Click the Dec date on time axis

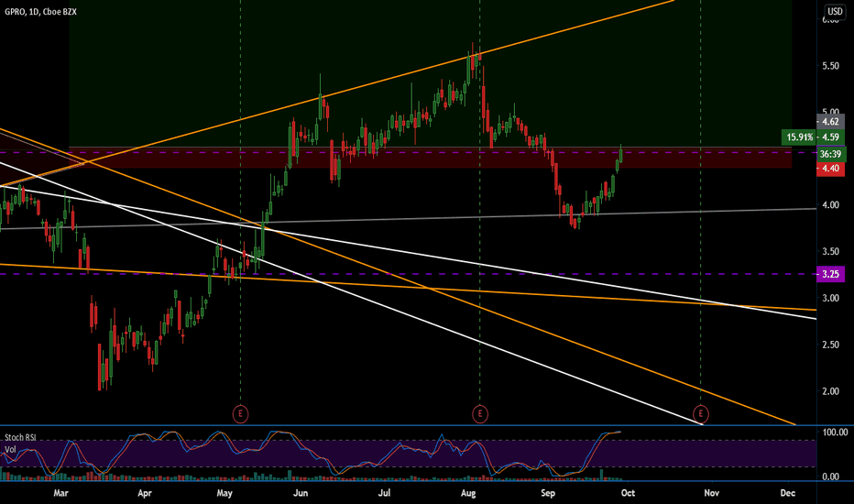tap(787, 493)
